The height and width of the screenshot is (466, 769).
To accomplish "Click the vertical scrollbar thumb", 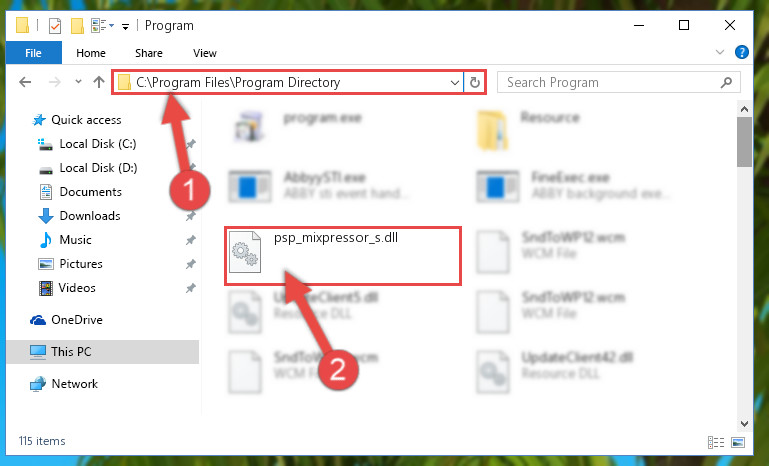I will (x=744, y=142).
